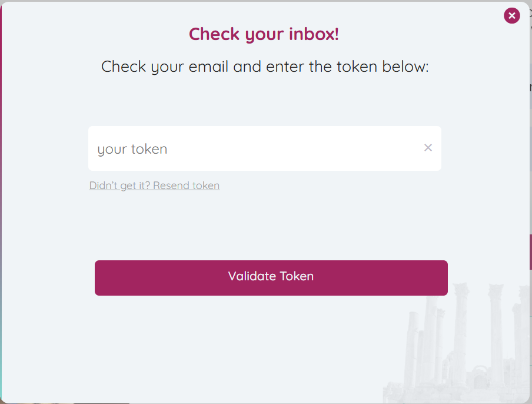Erase the token entry with the clear icon

click(428, 148)
